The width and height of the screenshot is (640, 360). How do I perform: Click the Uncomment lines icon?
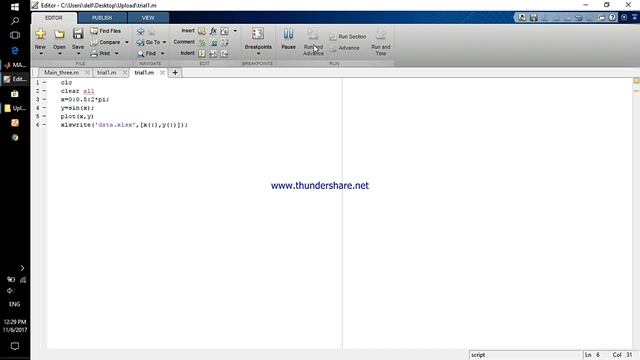pos(213,42)
